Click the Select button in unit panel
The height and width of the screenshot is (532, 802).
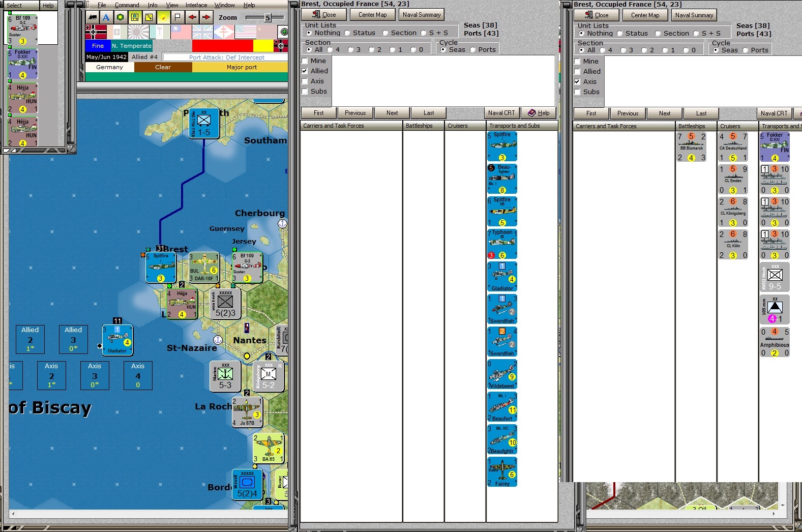(x=14, y=6)
